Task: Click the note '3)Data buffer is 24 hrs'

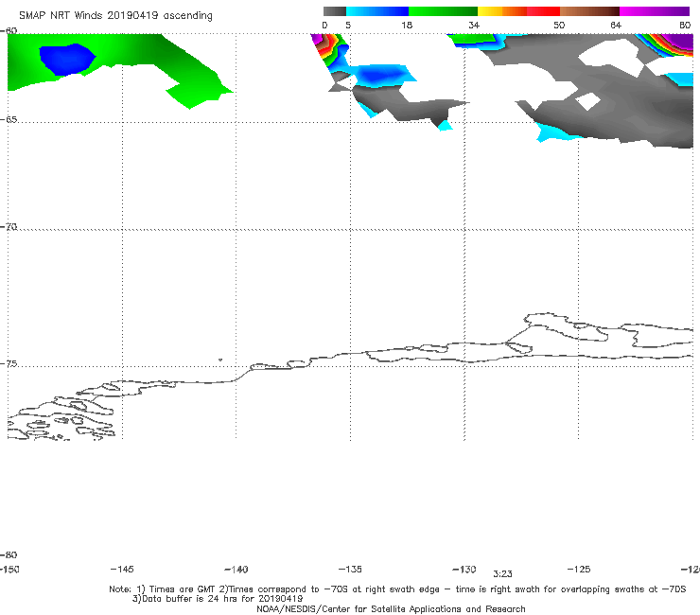Action: (x=218, y=599)
